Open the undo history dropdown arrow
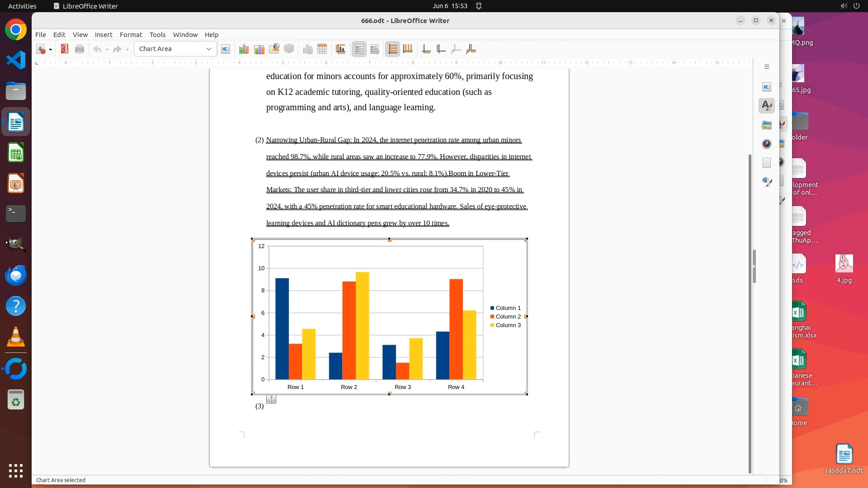The image size is (868, 488). (x=107, y=49)
